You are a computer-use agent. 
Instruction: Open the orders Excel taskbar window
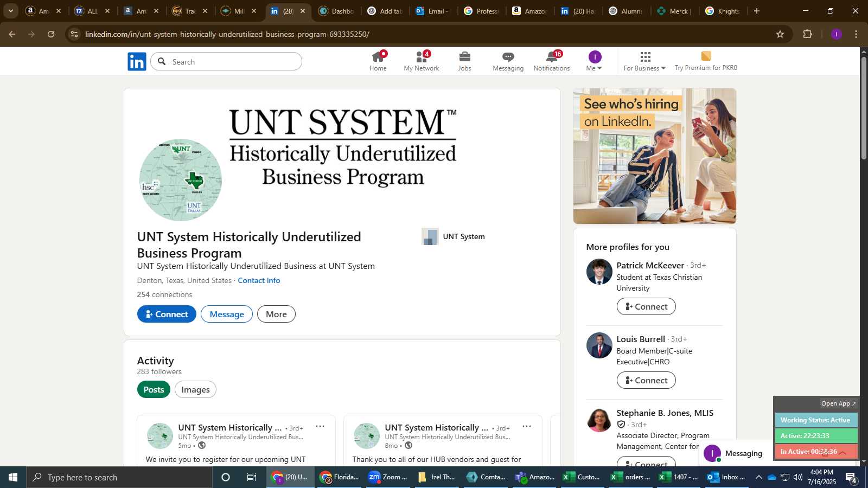tap(630, 477)
